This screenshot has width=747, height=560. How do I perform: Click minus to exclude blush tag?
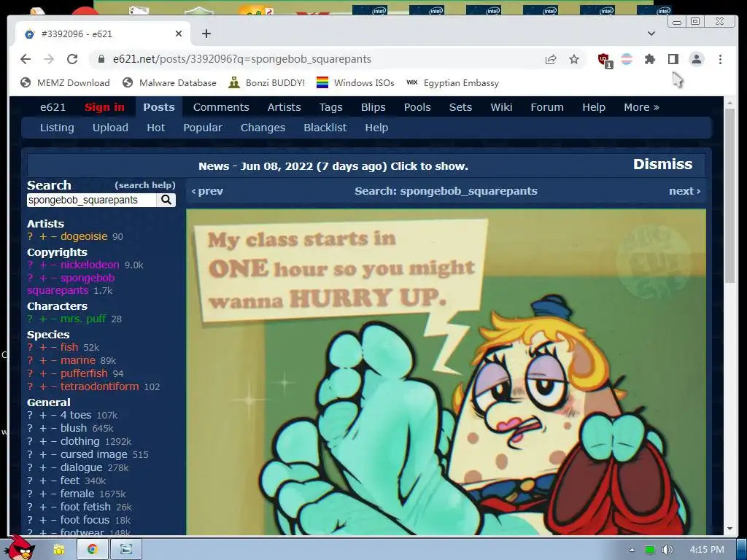[53, 428]
